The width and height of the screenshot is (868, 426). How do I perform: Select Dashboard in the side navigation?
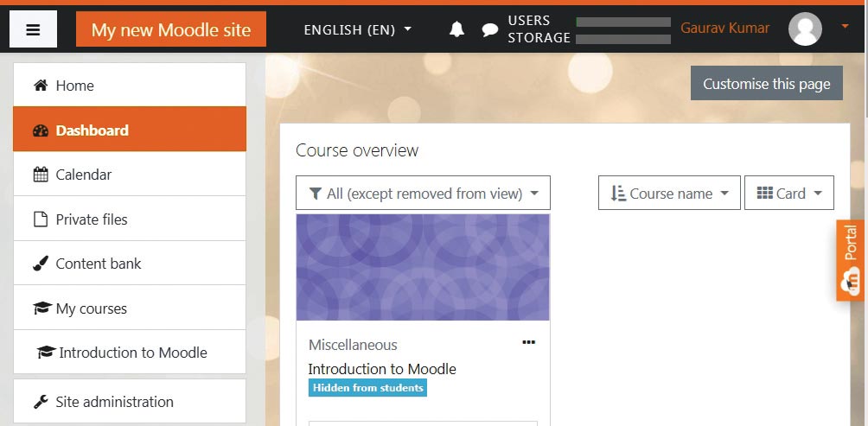point(130,130)
